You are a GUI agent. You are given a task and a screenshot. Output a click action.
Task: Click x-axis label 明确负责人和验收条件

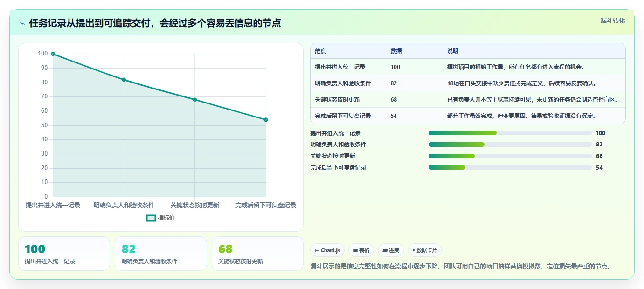(124, 205)
